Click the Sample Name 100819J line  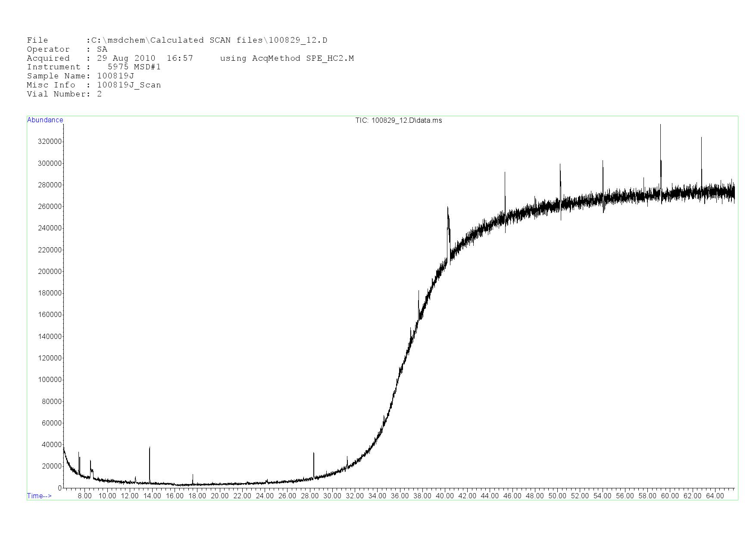[80, 76]
